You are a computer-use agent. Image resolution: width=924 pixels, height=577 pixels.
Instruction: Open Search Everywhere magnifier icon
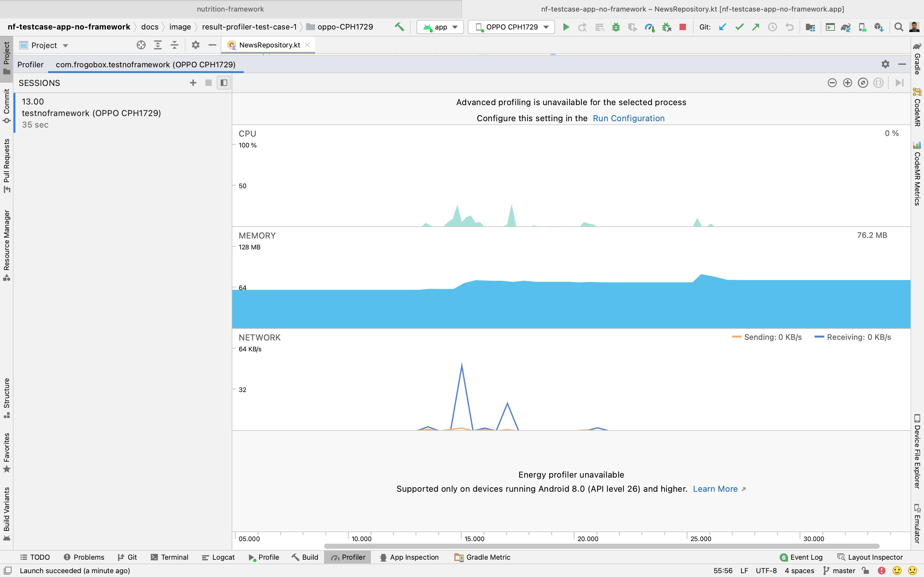point(899,27)
